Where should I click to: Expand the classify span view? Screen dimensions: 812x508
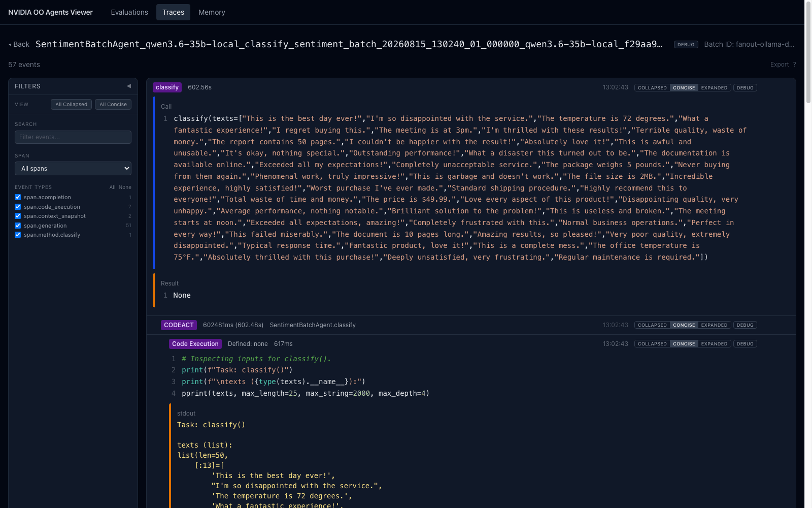pyautogui.click(x=714, y=88)
